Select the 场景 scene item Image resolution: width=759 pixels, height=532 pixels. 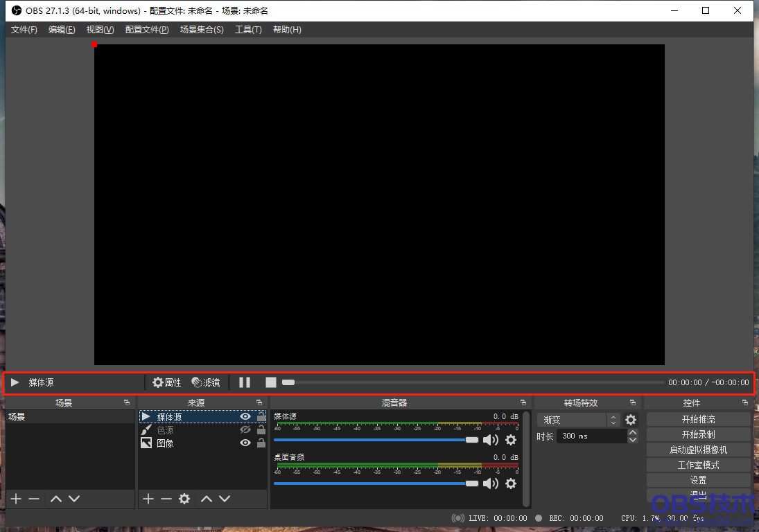(x=70, y=416)
